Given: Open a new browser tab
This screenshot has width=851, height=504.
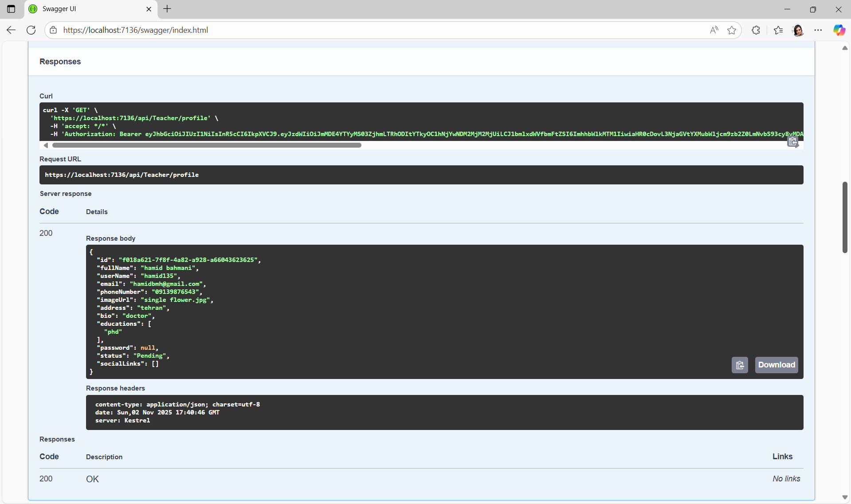Looking at the screenshot, I should click(167, 9).
